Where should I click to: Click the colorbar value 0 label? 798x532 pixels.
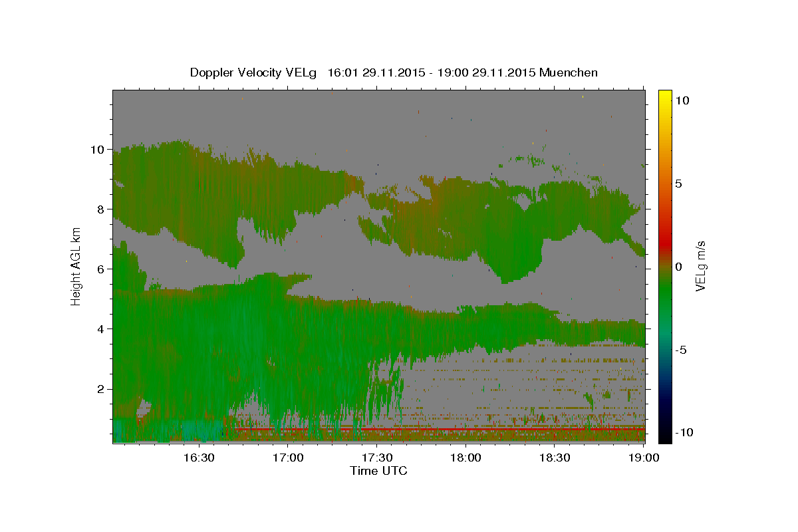coord(679,267)
